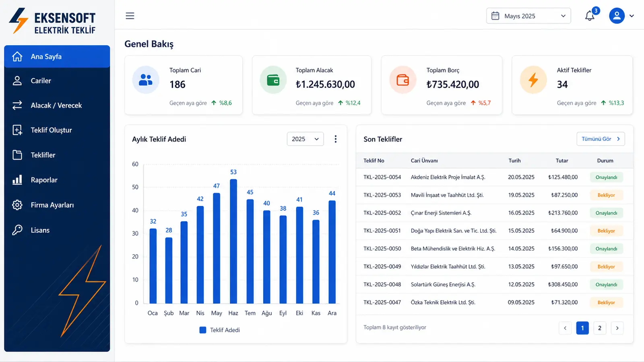
Task: Click the user profile avatar icon
Action: [x=617, y=16]
